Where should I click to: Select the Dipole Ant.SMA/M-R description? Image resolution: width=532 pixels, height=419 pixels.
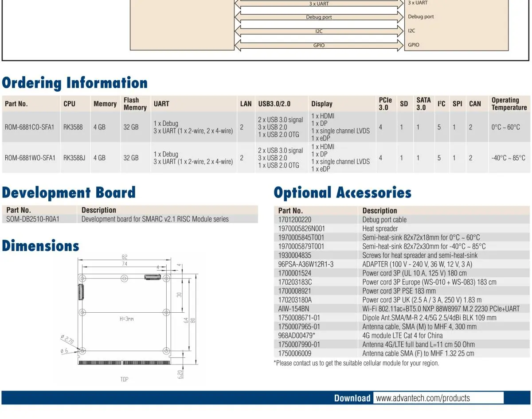pos(429,317)
